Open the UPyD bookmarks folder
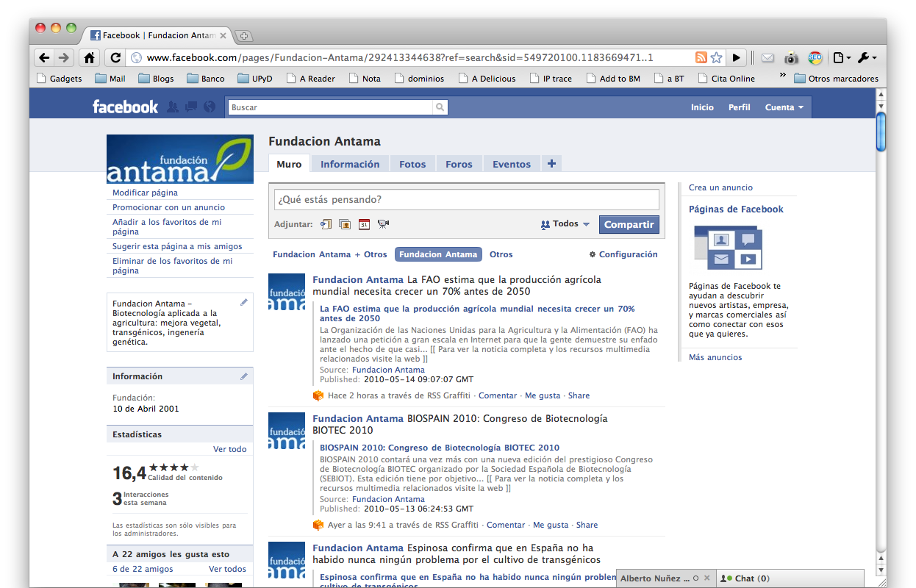916x588 pixels. click(255, 79)
